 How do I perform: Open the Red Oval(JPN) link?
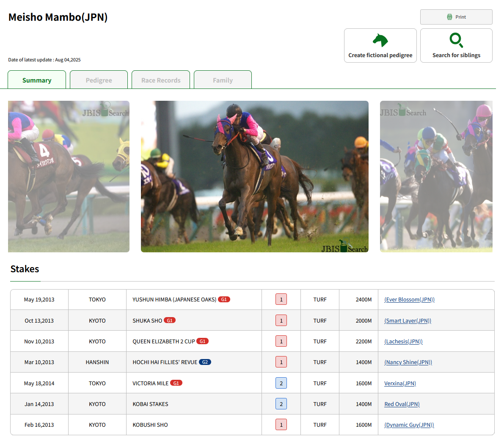402,404
